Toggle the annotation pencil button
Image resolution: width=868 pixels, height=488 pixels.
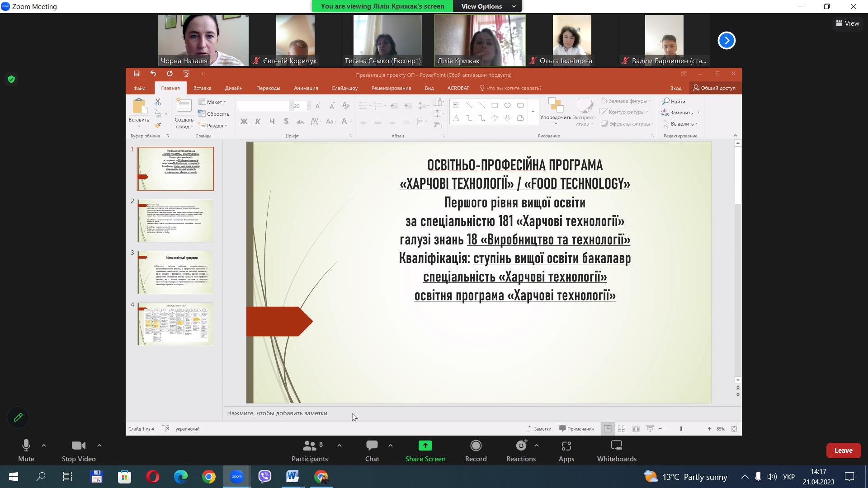click(x=18, y=418)
